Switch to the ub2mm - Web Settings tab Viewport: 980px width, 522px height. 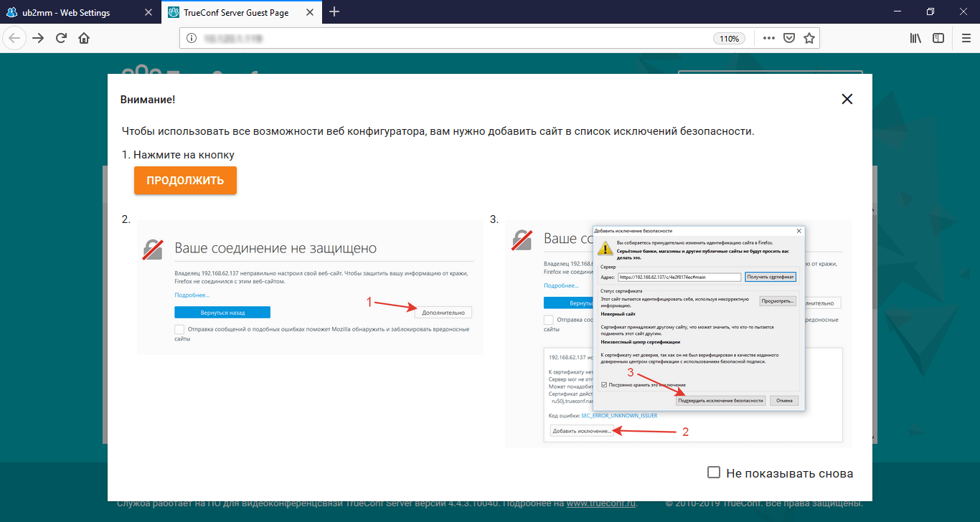tap(66, 11)
